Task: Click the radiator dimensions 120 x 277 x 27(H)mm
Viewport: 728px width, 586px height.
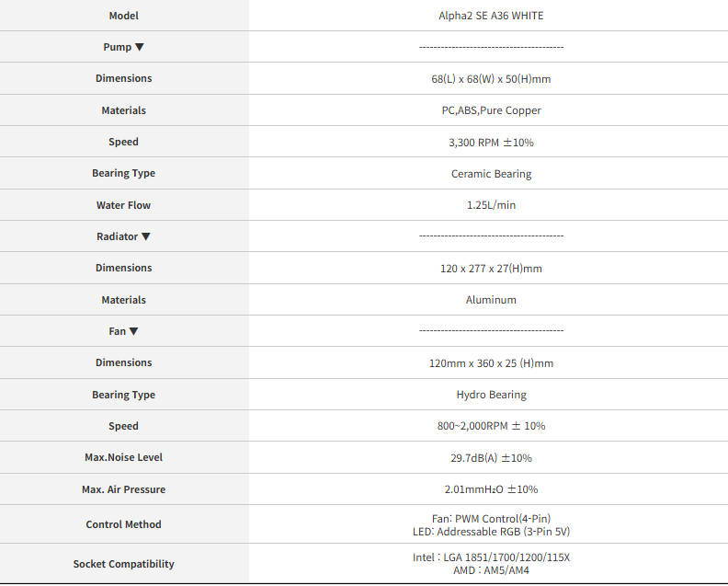Action: [491, 269]
